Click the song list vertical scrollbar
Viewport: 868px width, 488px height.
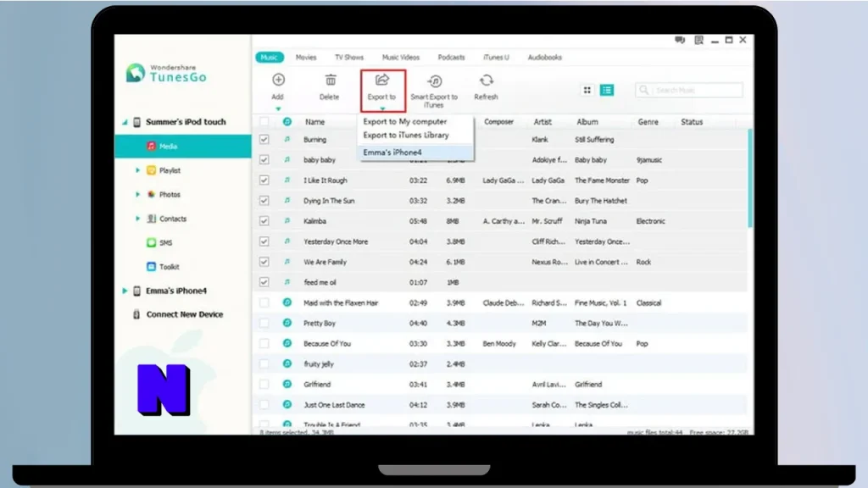click(750, 178)
